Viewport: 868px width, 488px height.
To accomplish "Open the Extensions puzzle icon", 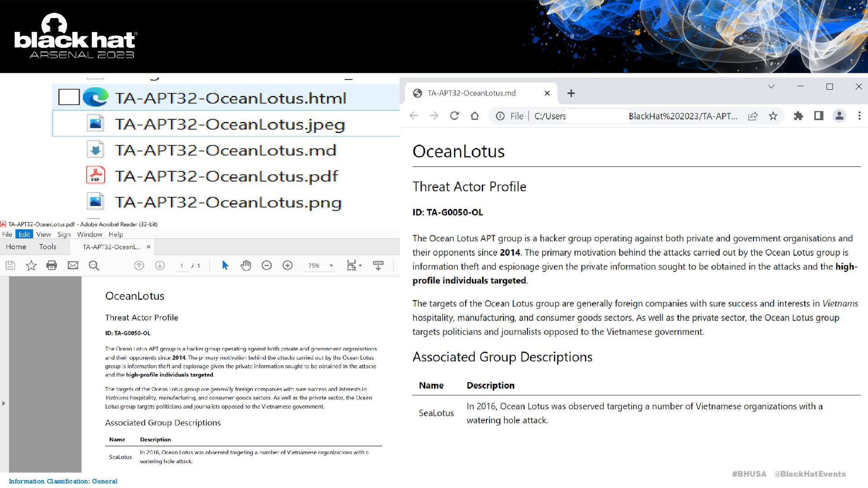I will tap(798, 116).
